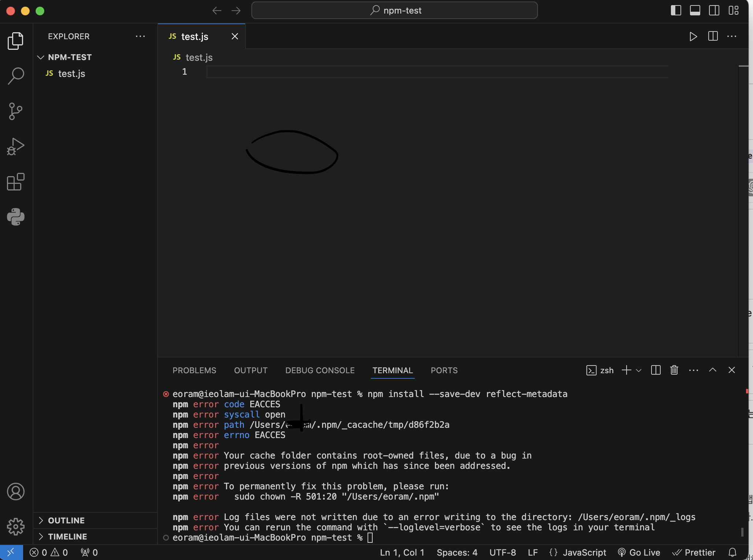Open the terminal launch profile dropdown
Image resolution: width=753 pixels, height=560 pixels.
point(639,370)
